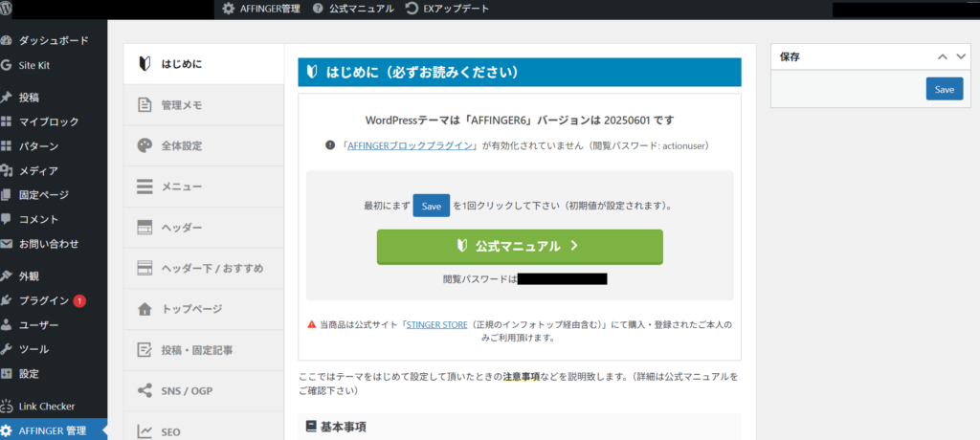
Task: Click the お問い合わせ envelope icon
Action: click(x=7, y=244)
